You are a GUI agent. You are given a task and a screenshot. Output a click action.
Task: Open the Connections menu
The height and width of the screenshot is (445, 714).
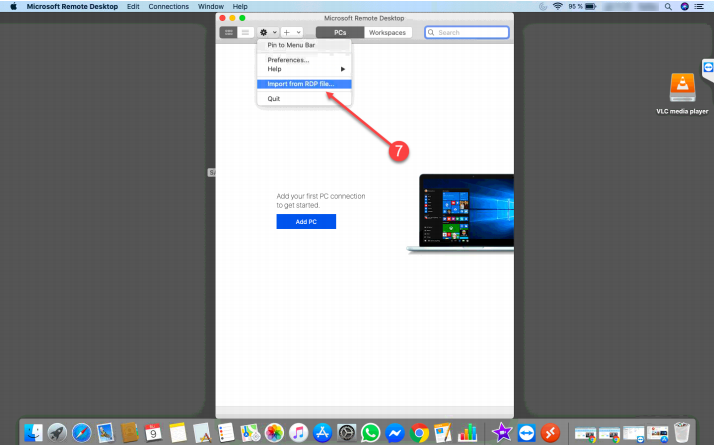[x=168, y=6]
